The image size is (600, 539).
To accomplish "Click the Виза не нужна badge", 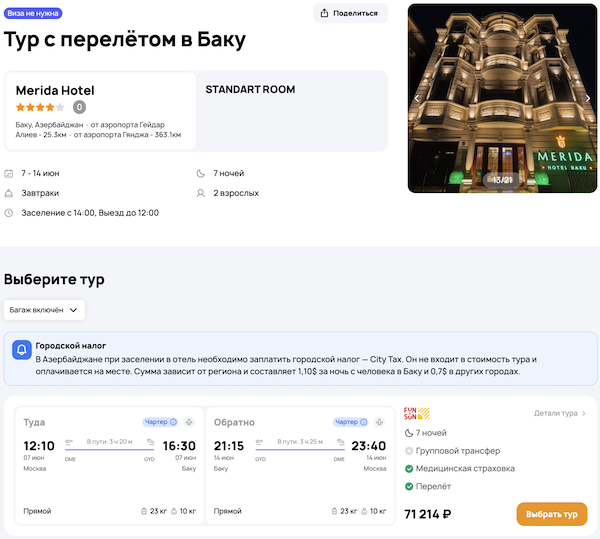I will pyautogui.click(x=34, y=14).
